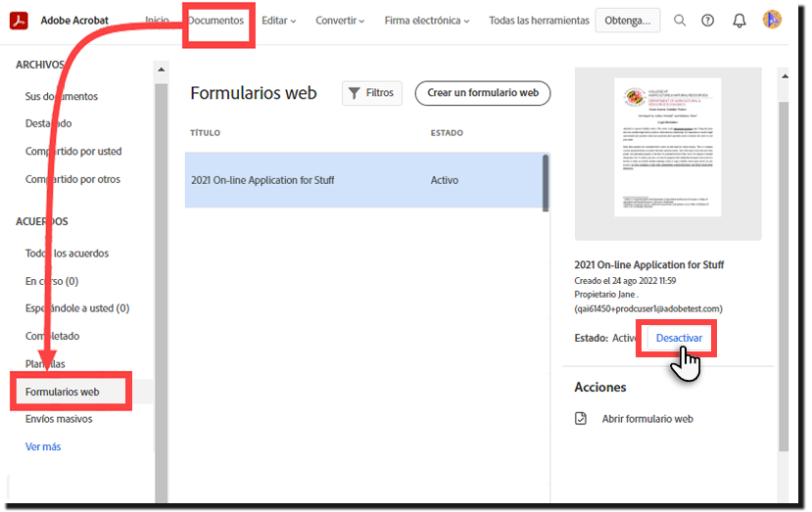The width and height of the screenshot is (812, 512).
Task: Expand the Convertir dropdown menu
Action: click(x=340, y=21)
